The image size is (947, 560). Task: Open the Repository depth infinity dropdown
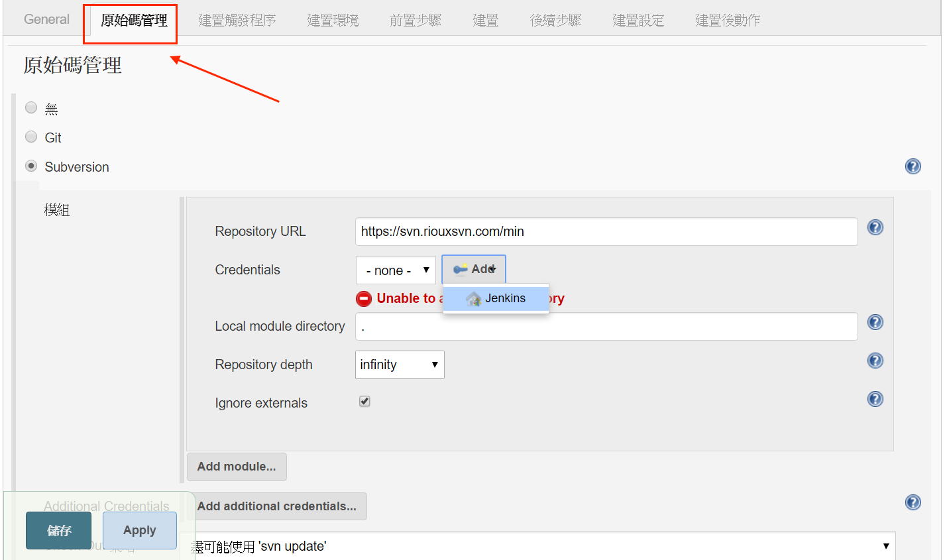400,364
